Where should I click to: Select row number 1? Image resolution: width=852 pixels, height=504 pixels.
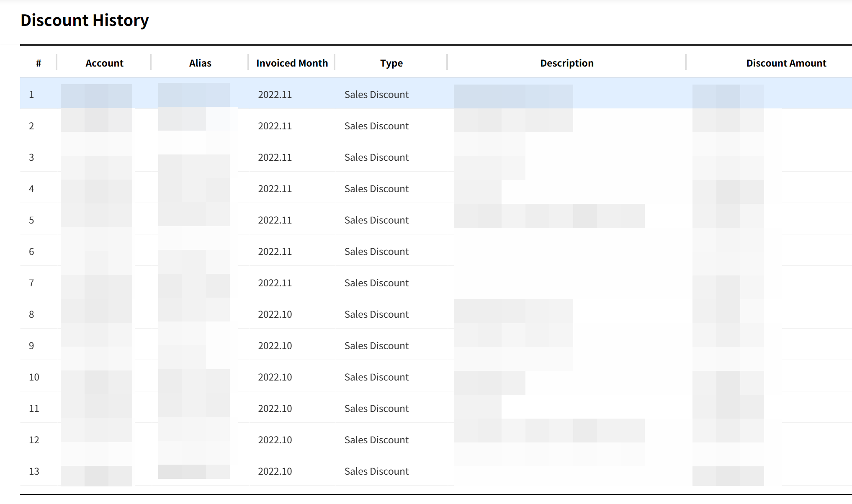(31, 95)
